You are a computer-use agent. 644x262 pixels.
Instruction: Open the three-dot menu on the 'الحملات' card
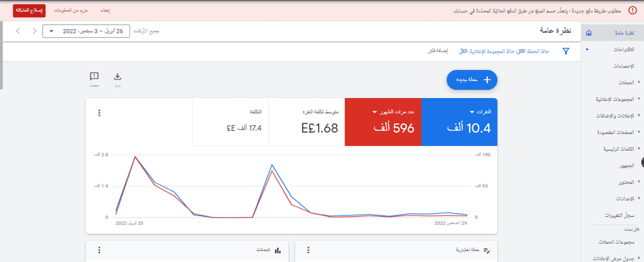coord(99,250)
